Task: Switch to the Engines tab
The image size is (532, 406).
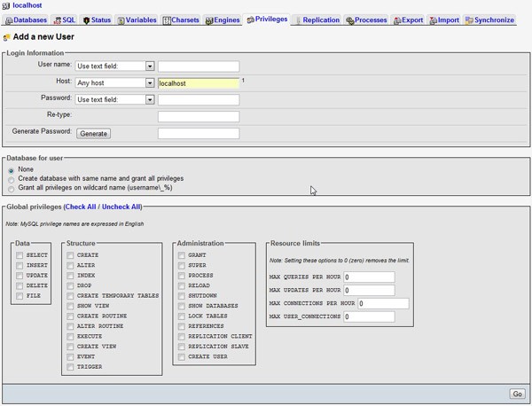Action: pyautogui.click(x=223, y=20)
